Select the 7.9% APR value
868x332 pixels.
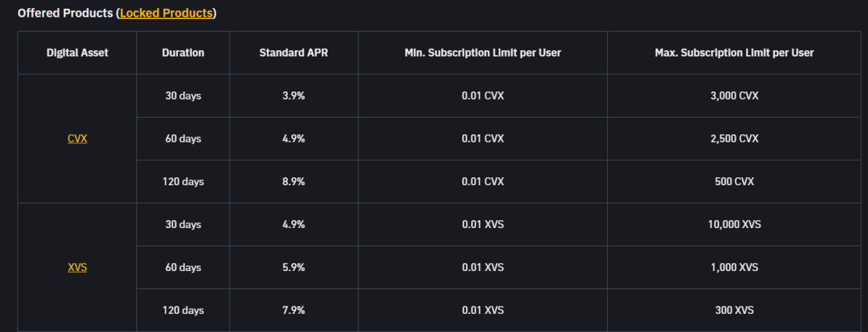pyautogui.click(x=294, y=310)
